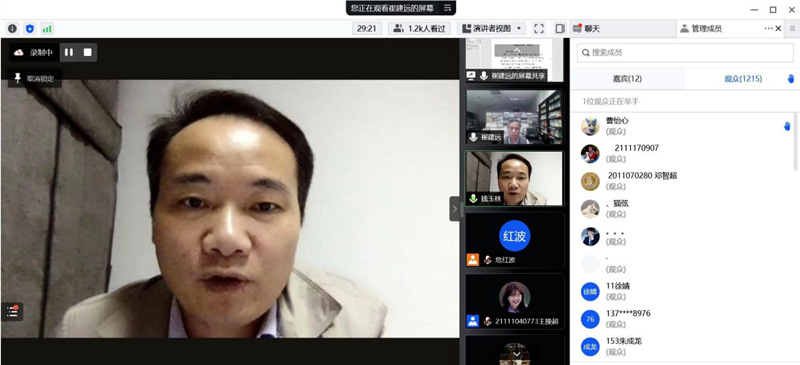This screenshot has height=365, width=800.
Task: Stop the cloud recording
Action: tap(88, 52)
